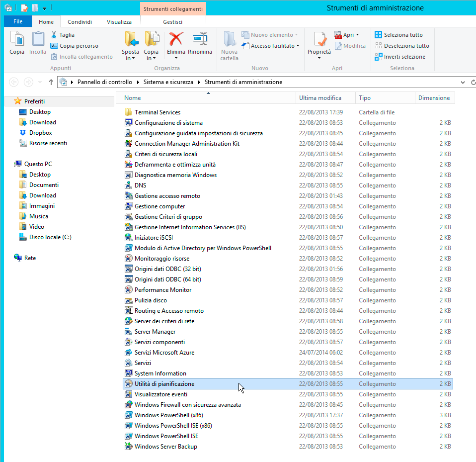Select Questo PC in navigation pane

[38, 164]
